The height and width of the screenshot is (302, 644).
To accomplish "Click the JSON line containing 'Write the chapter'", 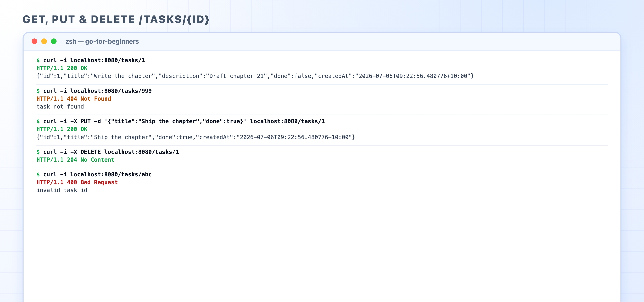I will coord(255,76).
